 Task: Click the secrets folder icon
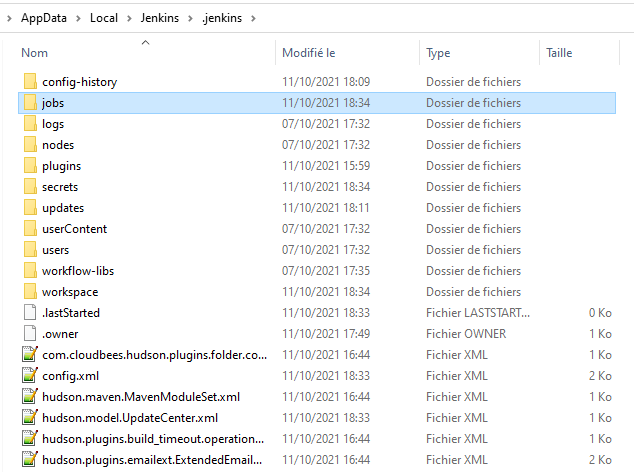[x=29, y=187]
